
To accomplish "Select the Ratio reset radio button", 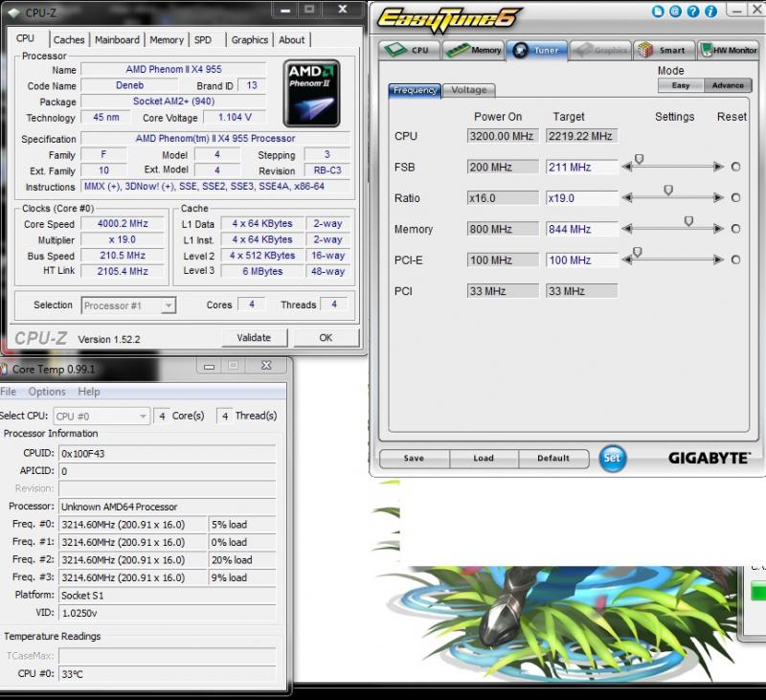I will 735,198.
